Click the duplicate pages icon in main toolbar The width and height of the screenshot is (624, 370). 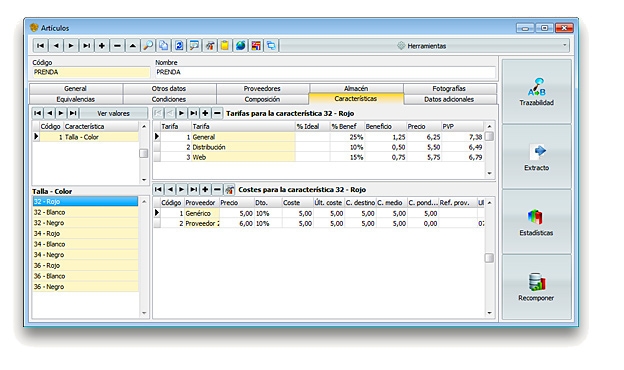pos(163,46)
